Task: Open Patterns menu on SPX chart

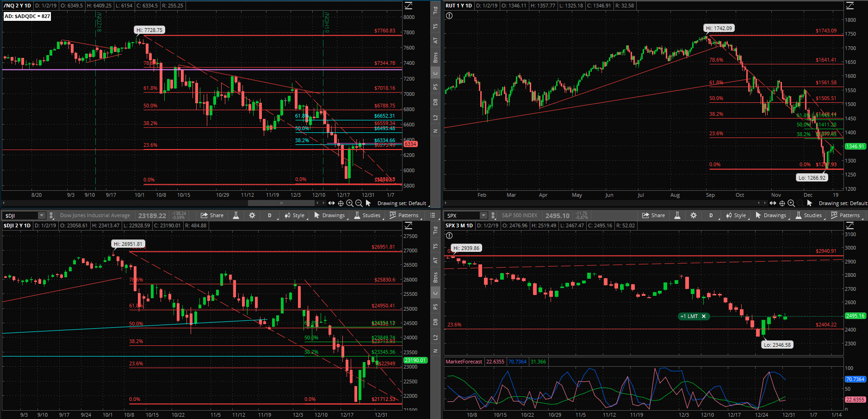Action: click(846, 215)
